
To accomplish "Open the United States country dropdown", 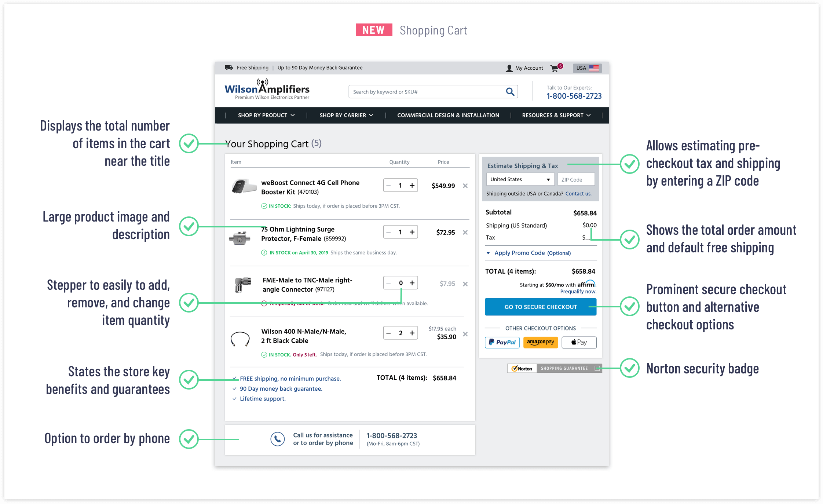I will pyautogui.click(x=520, y=179).
